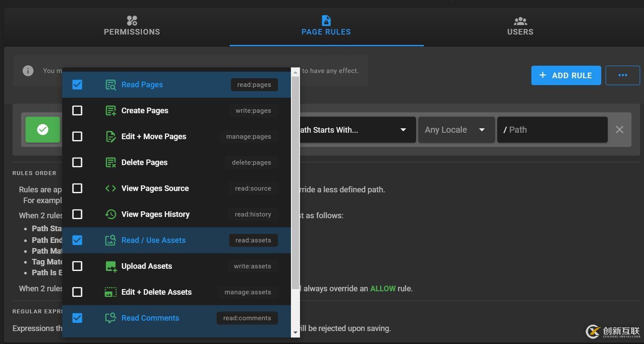
Task: Open the Users tab
Action: tap(520, 26)
